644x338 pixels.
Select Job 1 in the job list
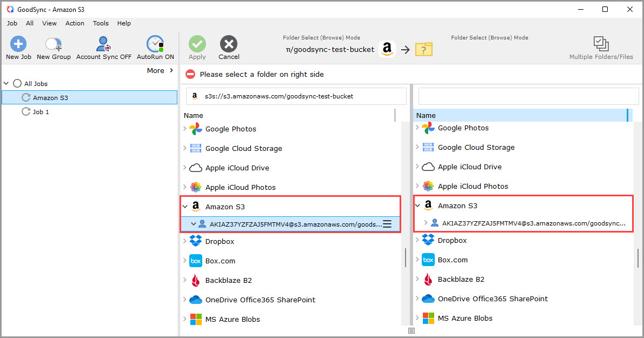41,112
